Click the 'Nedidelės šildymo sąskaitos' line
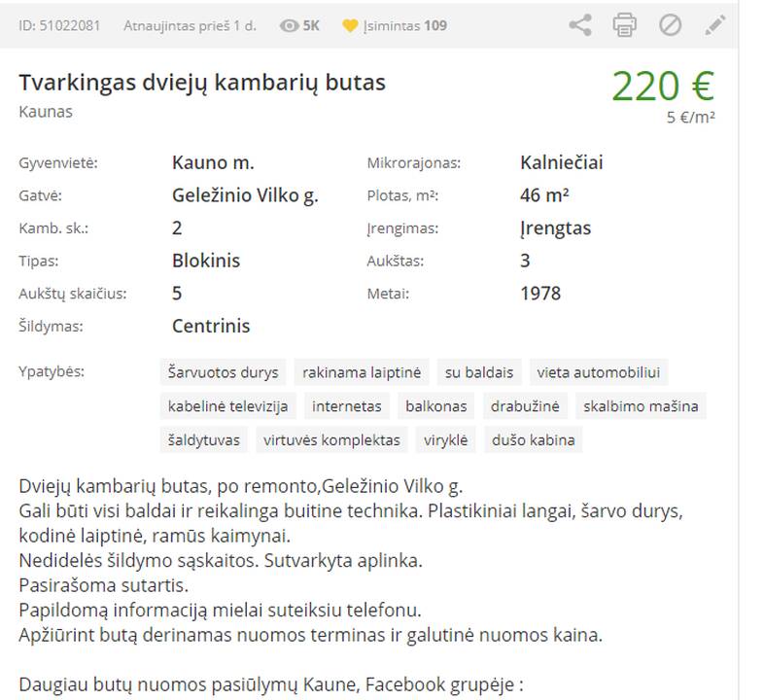The image size is (764, 700). coord(221,561)
